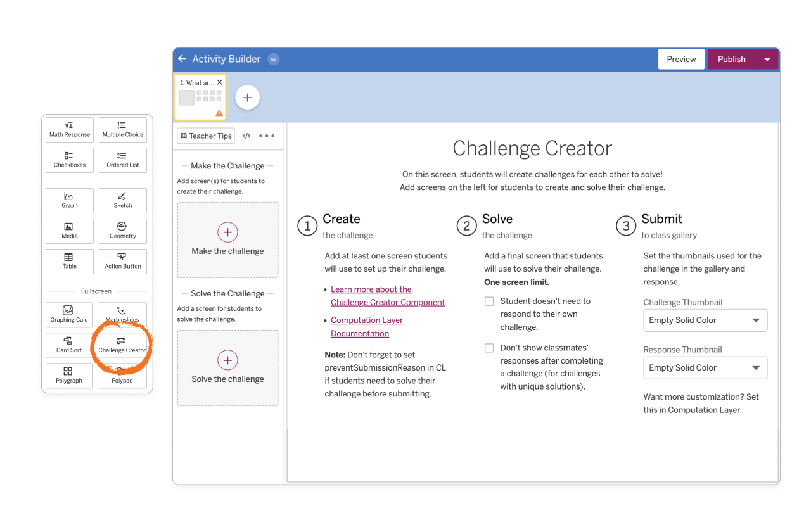The width and height of the screenshot is (811, 532).
Task: Select the Action Button component
Action: point(122,261)
